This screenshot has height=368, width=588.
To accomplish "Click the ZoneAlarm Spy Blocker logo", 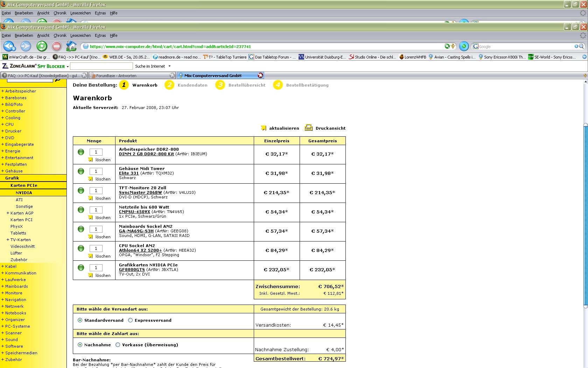I will (33, 66).
